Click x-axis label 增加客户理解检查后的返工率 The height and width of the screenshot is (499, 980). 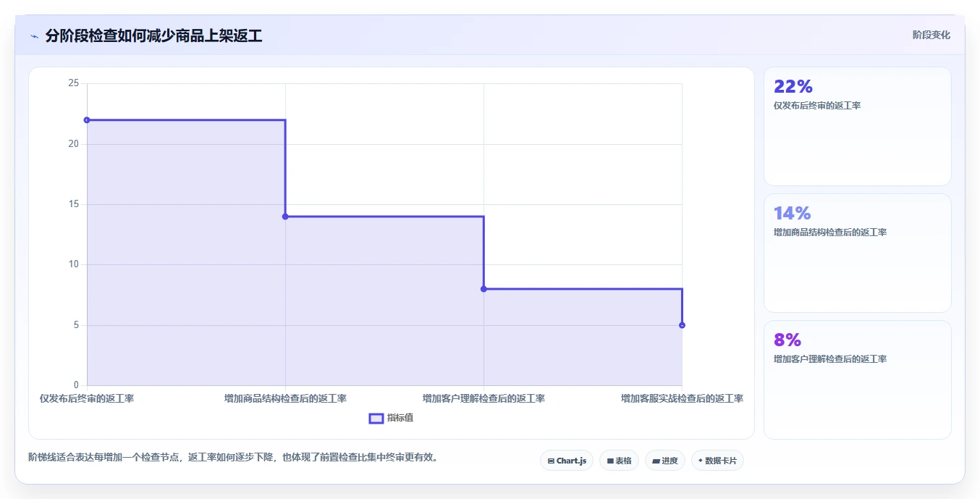click(483, 398)
